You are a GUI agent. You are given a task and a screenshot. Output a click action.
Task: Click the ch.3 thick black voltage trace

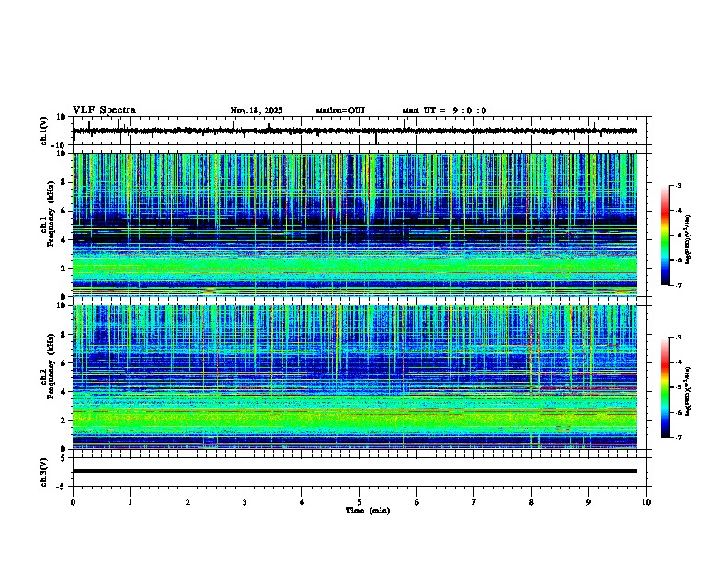click(355, 471)
